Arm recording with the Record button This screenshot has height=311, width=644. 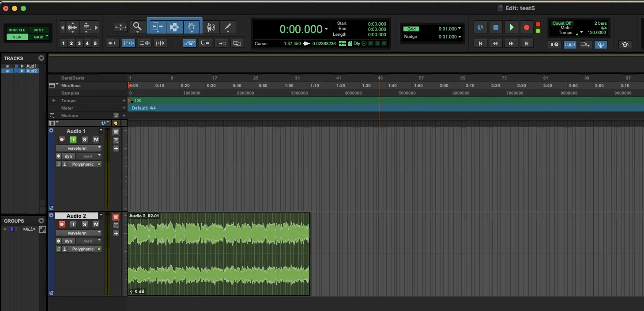coord(527,27)
